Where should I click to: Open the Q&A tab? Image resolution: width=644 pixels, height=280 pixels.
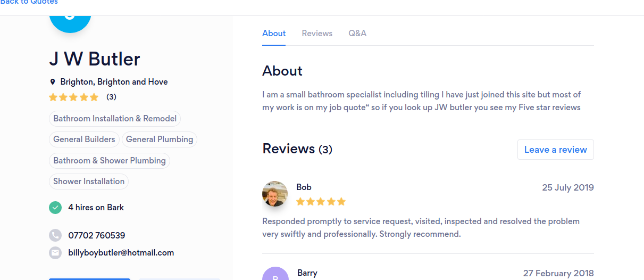click(357, 34)
